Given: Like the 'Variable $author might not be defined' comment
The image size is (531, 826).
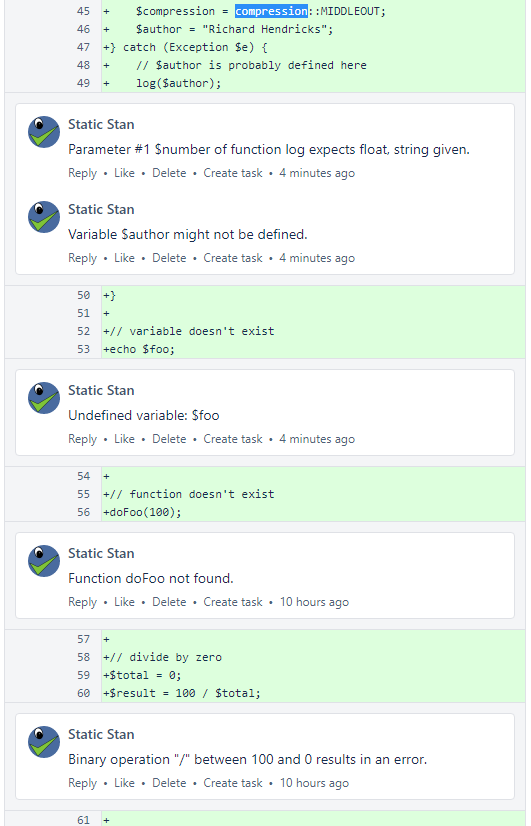Looking at the screenshot, I should (124, 258).
